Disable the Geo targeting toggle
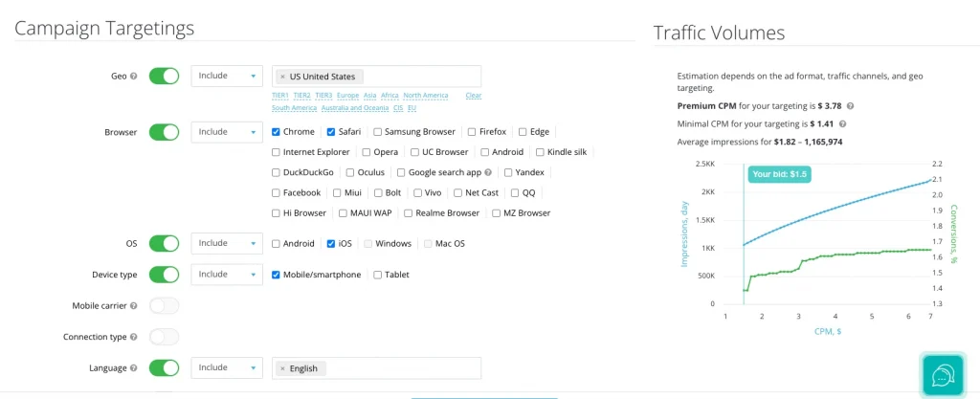This screenshot has height=399, width=980. 164,77
